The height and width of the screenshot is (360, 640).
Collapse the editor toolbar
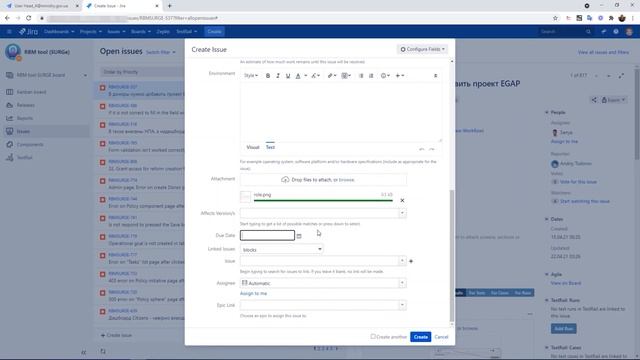436,76
